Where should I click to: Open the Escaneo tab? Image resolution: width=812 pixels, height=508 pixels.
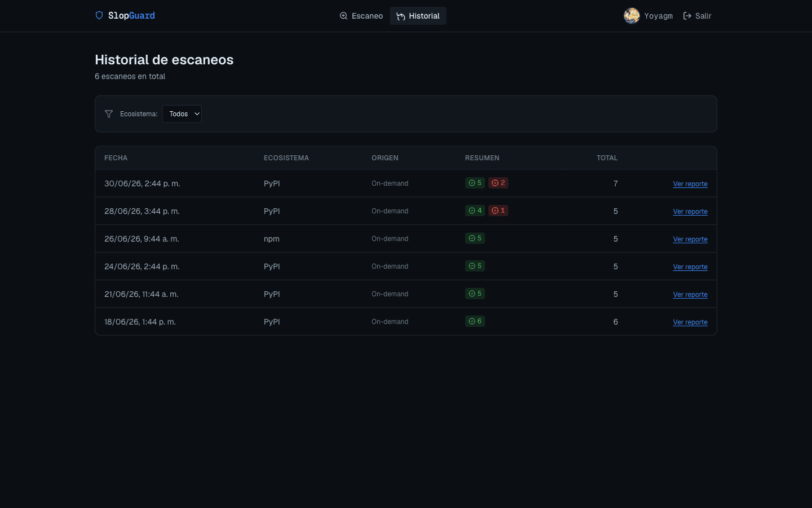[x=361, y=16]
